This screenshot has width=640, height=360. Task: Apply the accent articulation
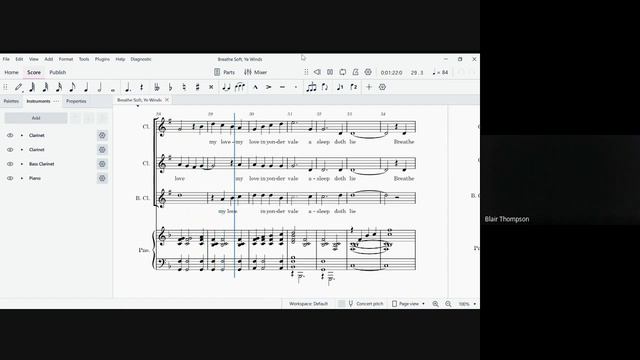tap(269, 87)
